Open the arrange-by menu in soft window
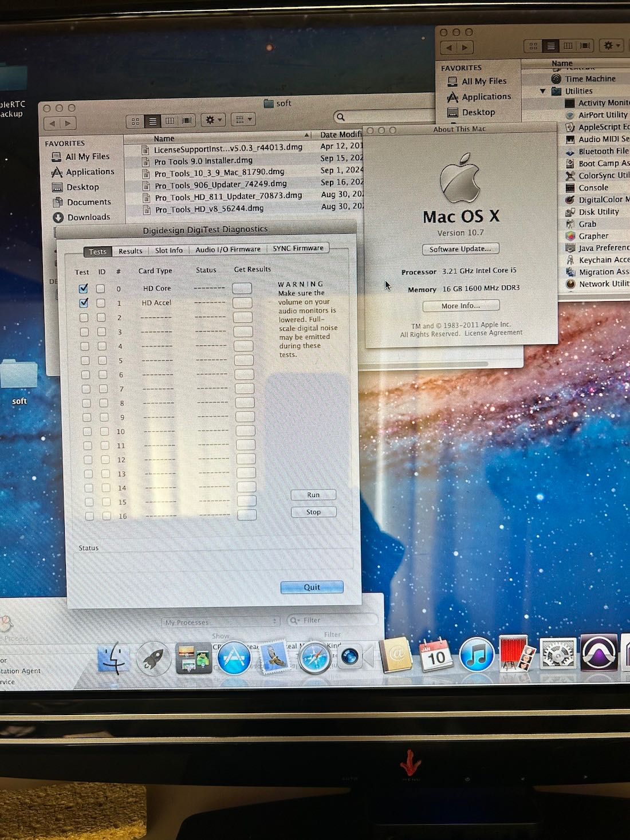 pos(243,120)
